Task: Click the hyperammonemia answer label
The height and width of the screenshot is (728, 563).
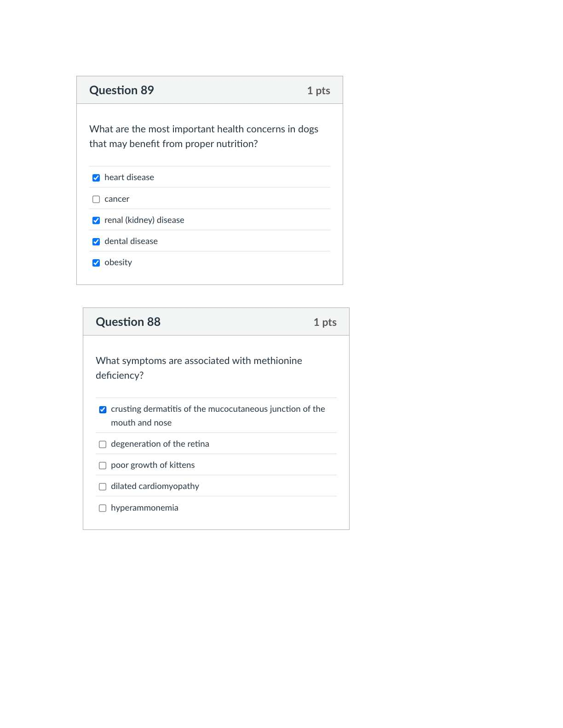Action: (x=144, y=508)
